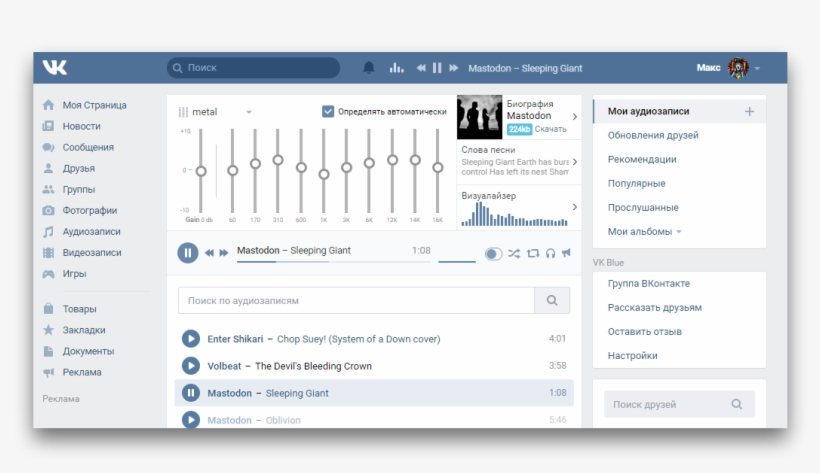Click the VK logo in header
Screen dimensions: 820x473
pos(54,67)
